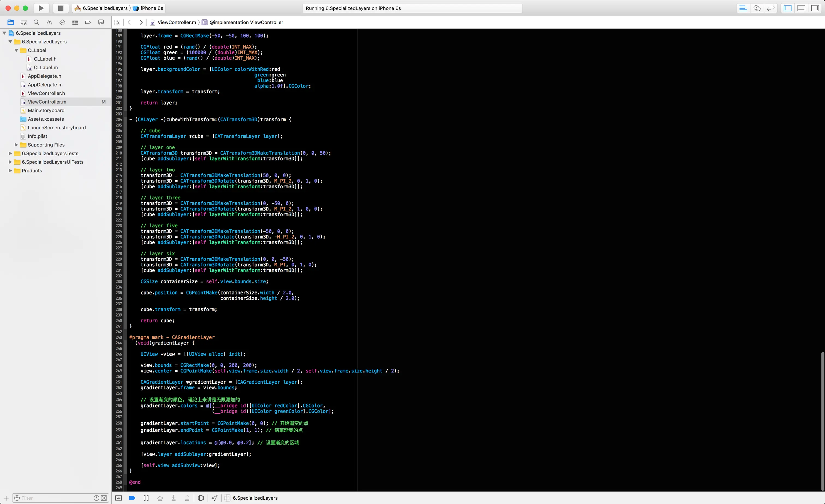Open the Debug View Hierarchy button
Image resolution: width=825 pixels, height=504 pixels.
[x=201, y=498]
